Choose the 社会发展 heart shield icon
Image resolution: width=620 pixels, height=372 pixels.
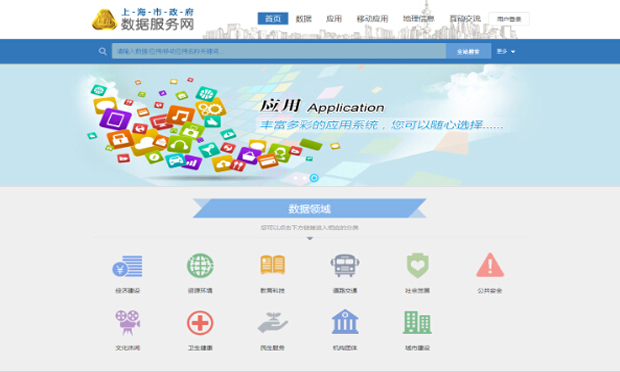point(418,265)
